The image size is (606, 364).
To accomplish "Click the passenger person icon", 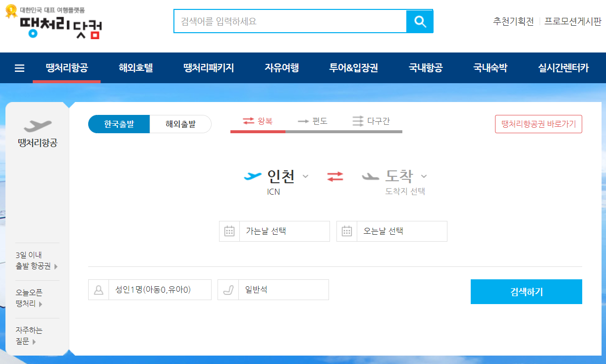I will click(99, 290).
